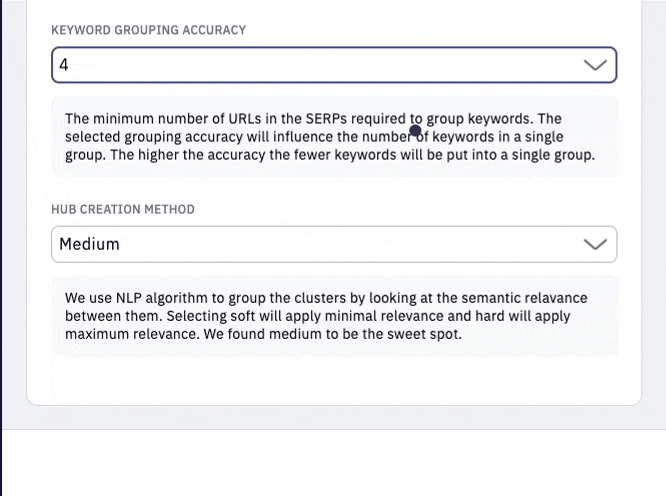Click the dark sidebar strip at left edge
The width and height of the screenshot is (666, 496).
coord(1,248)
